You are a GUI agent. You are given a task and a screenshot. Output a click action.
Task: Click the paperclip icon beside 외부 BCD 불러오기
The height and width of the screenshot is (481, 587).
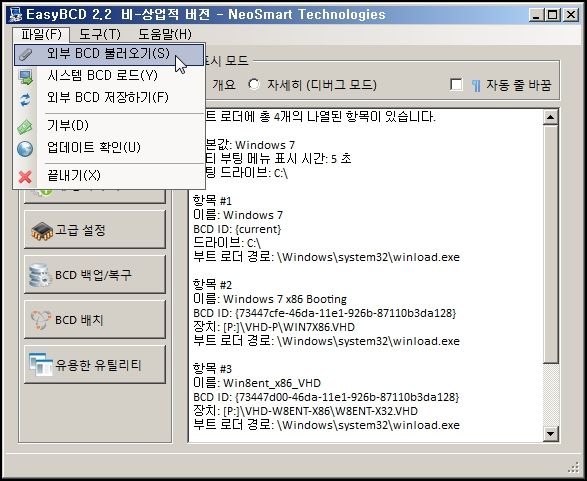pos(25,55)
